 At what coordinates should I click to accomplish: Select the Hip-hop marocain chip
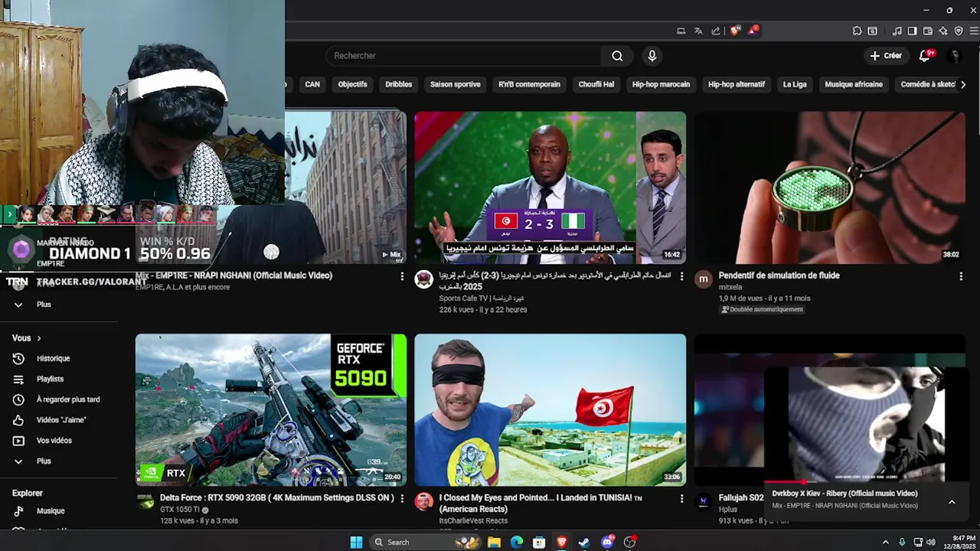661,84
